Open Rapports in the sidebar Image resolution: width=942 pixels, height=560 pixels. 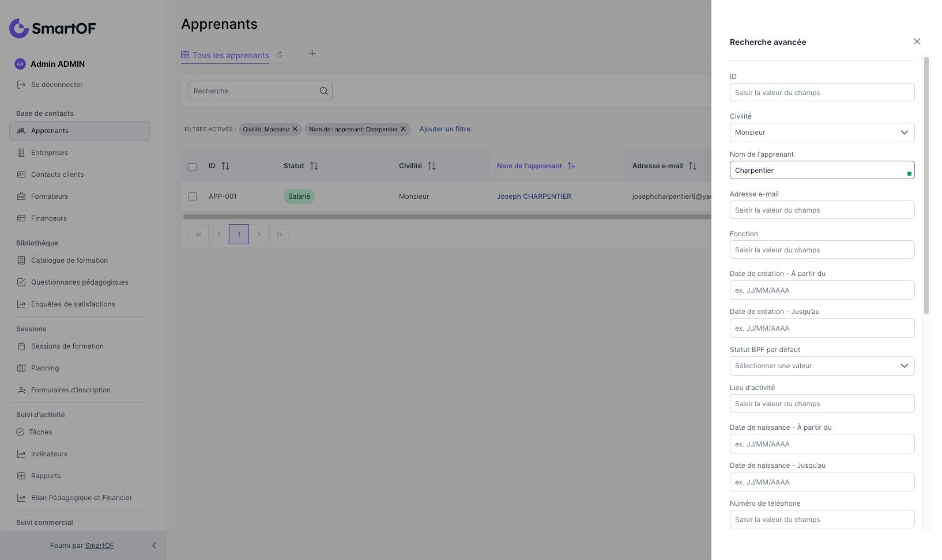pos(80,476)
